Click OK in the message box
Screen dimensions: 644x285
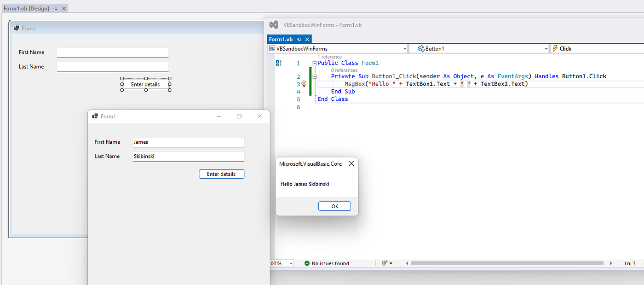point(334,206)
